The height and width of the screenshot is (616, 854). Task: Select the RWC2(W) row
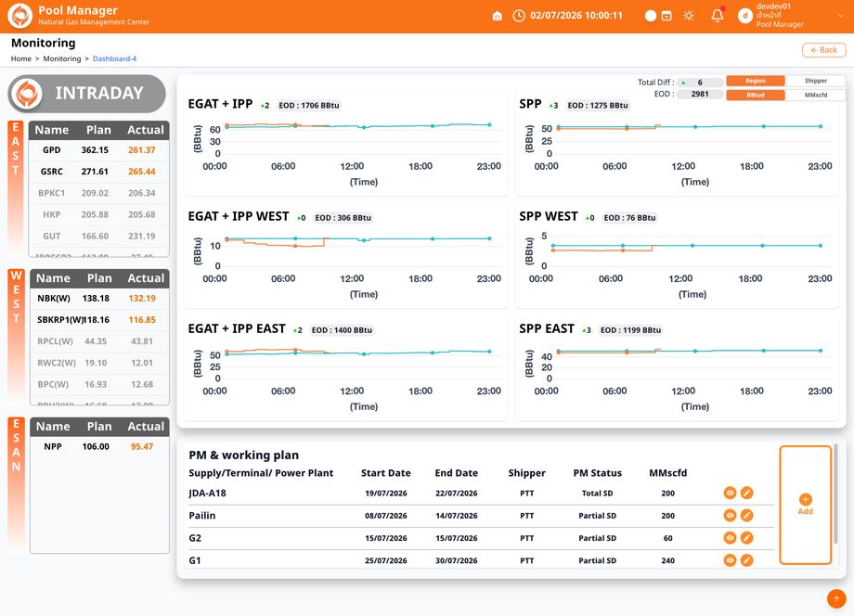tap(99, 363)
